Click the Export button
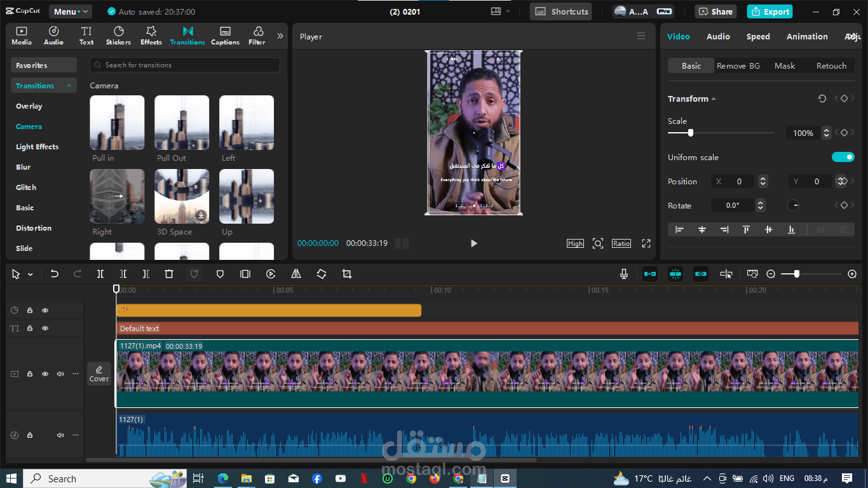The image size is (868, 488). pyautogui.click(x=771, y=11)
